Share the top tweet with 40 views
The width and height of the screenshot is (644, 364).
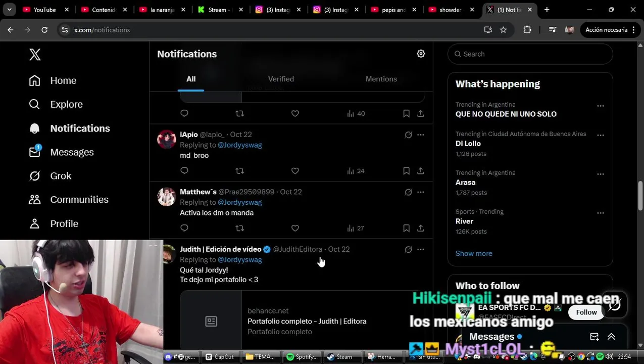click(x=420, y=114)
